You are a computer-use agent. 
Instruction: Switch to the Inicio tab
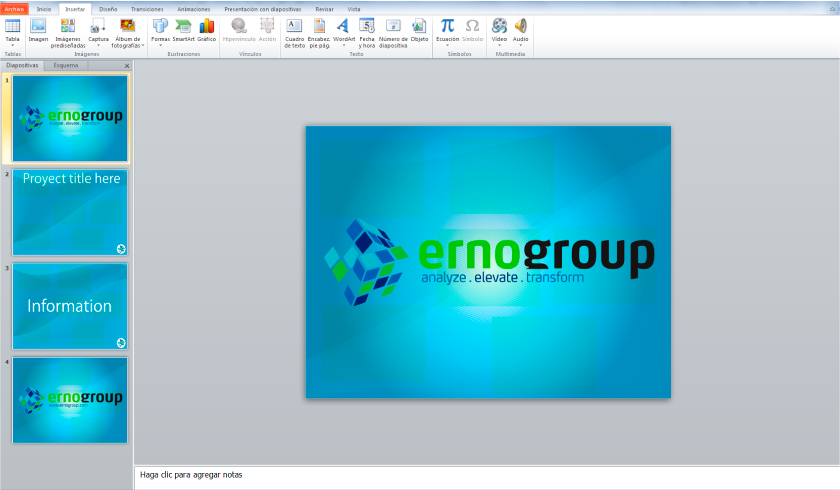click(44, 9)
